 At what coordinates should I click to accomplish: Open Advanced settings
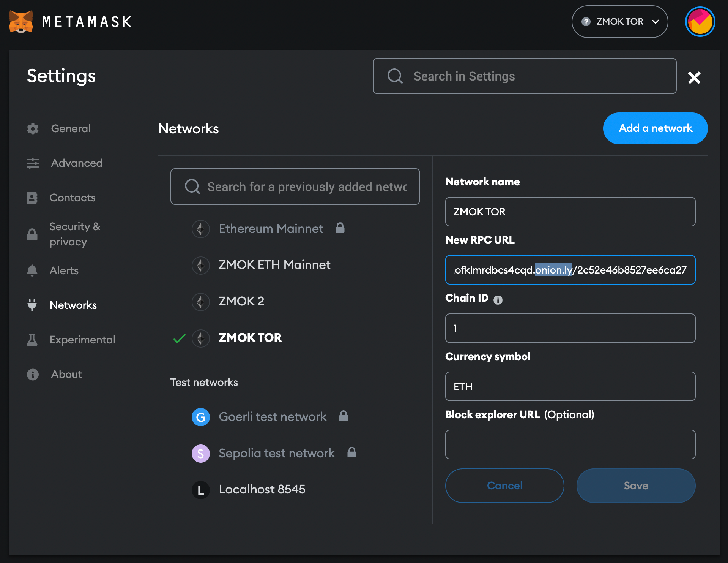77,163
